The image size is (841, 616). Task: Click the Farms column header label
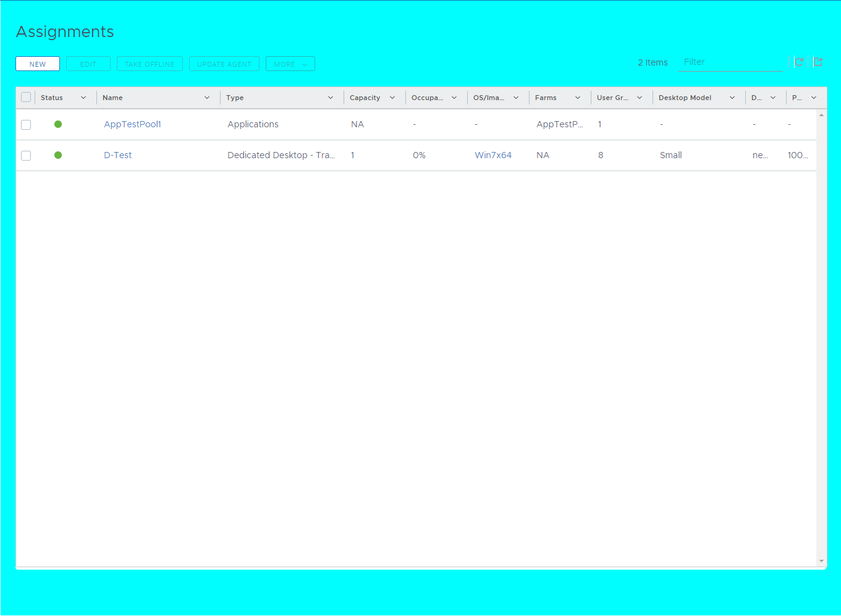[546, 98]
